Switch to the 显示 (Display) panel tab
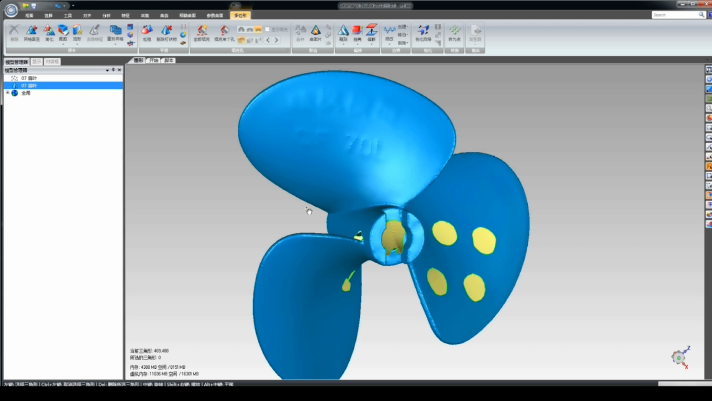The width and height of the screenshot is (712, 401). click(36, 61)
